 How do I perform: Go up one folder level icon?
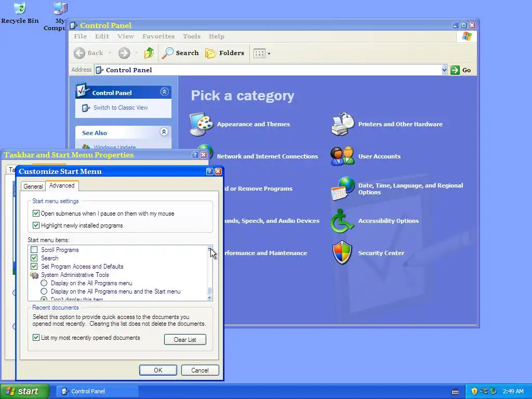149,53
